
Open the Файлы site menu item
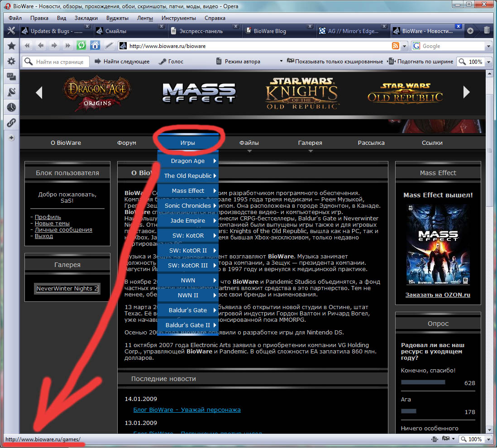click(249, 143)
